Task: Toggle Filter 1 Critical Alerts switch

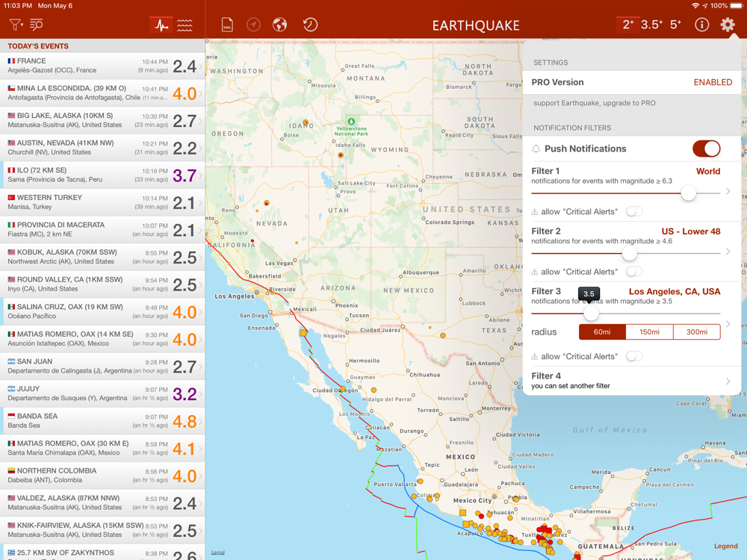Action: coord(634,211)
